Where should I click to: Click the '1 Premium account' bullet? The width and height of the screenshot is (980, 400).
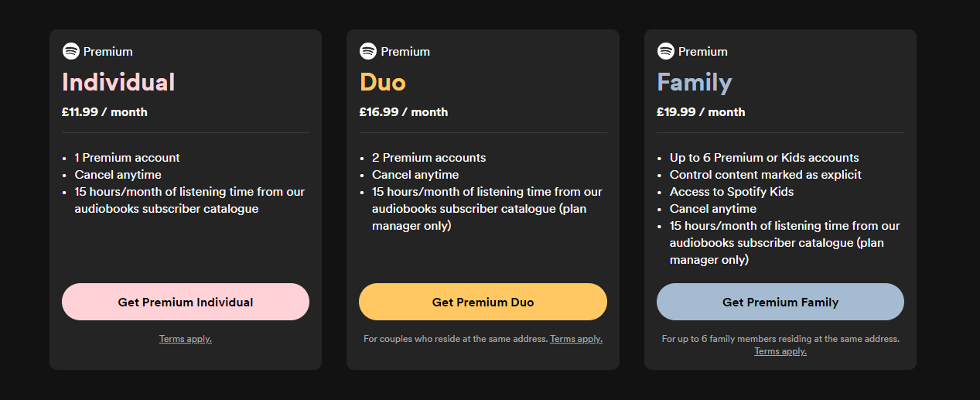(x=127, y=158)
